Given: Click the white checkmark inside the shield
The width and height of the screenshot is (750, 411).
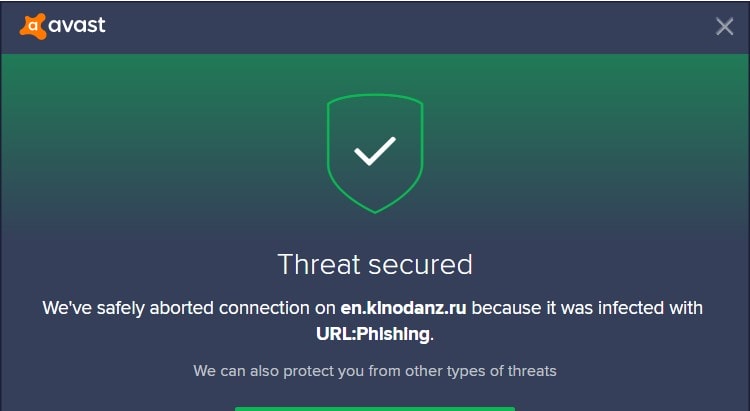Looking at the screenshot, I should pos(375,151).
